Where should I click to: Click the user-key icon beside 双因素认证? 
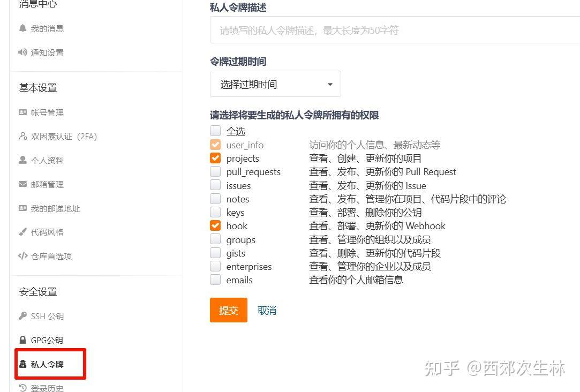22,136
